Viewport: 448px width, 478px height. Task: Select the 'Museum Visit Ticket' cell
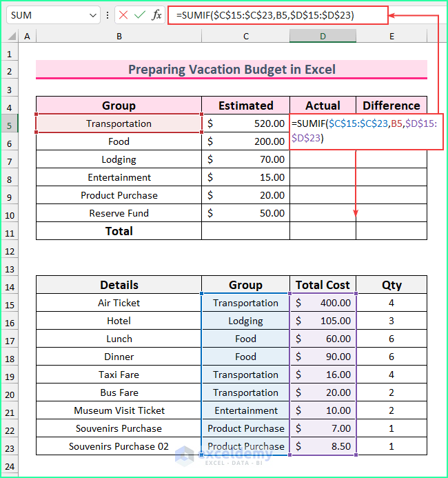coord(119,410)
